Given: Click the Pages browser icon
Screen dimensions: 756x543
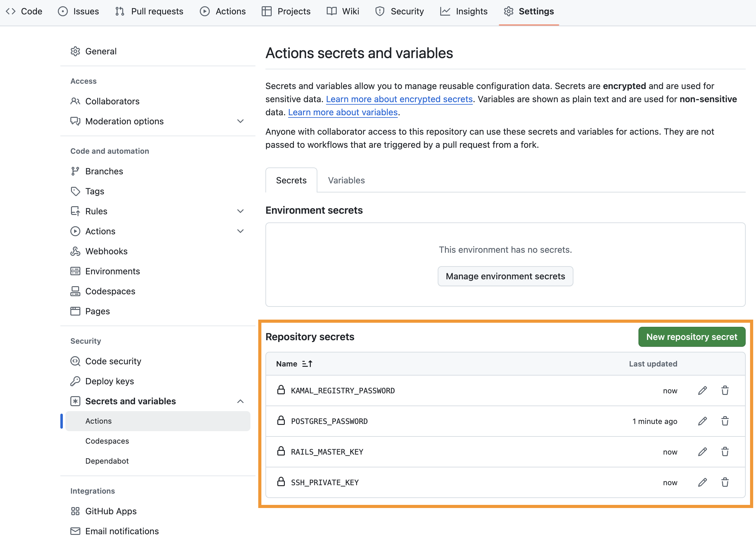Looking at the screenshot, I should pos(75,311).
